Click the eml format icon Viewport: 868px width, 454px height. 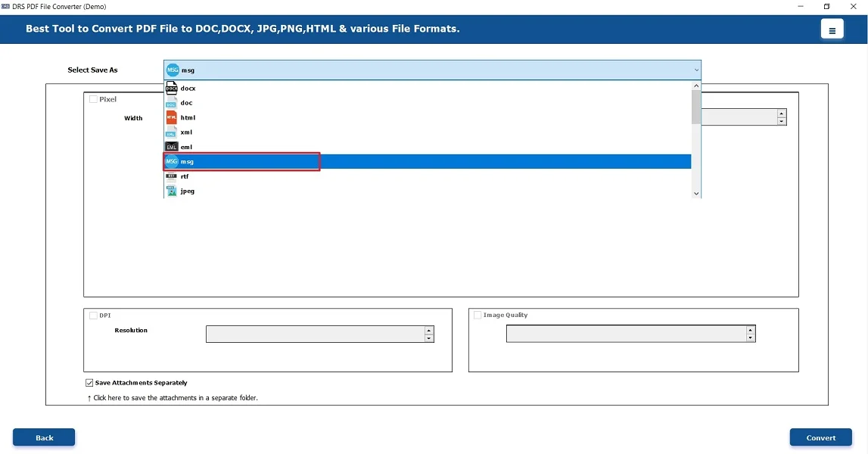[171, 147]
